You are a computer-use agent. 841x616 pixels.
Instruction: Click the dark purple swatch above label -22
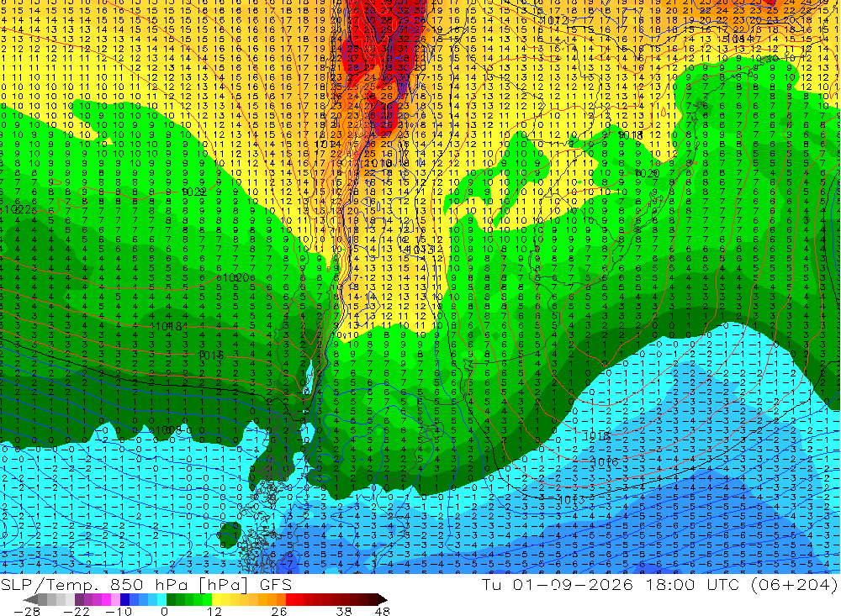click(x=79, y=599)
